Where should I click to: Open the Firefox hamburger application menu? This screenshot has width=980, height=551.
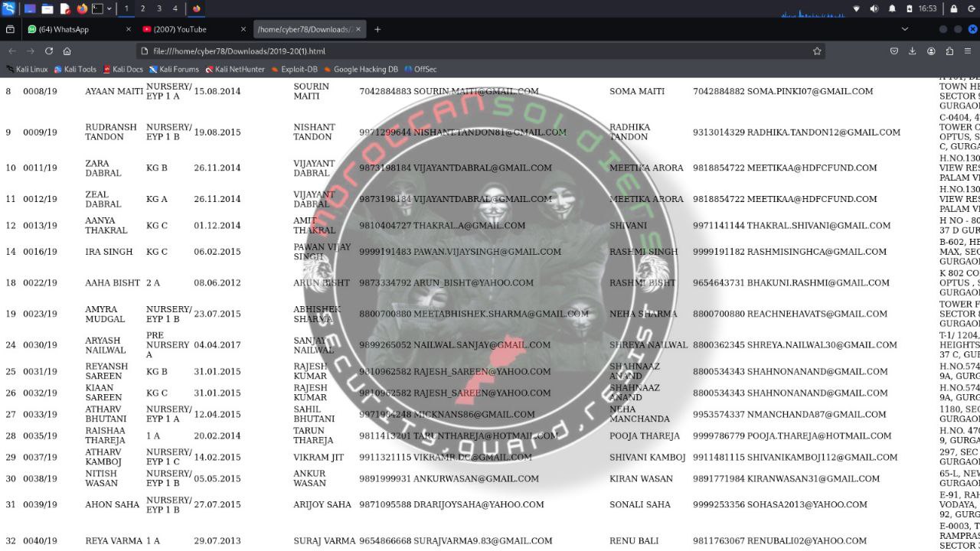[x=969, y=51]
